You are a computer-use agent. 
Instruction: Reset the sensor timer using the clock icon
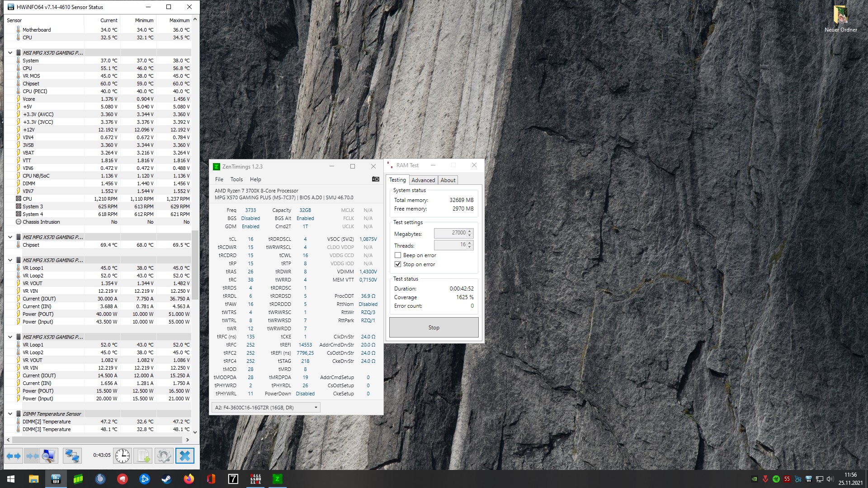point(122,455)
